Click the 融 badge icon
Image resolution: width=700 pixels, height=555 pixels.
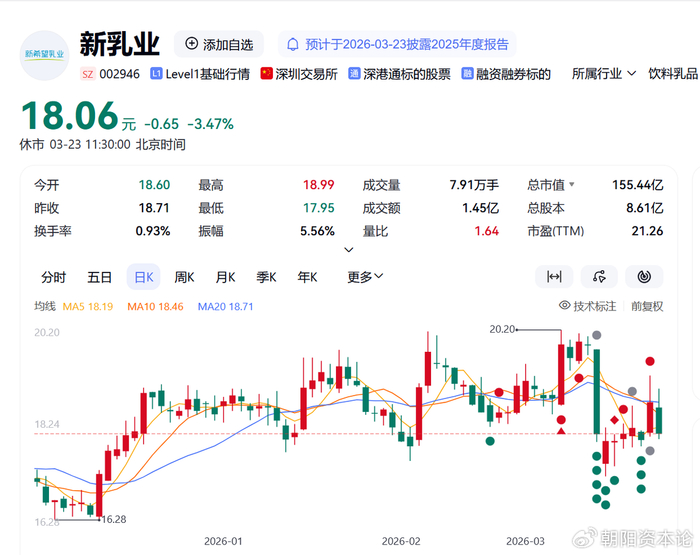(x=467, y=73)
